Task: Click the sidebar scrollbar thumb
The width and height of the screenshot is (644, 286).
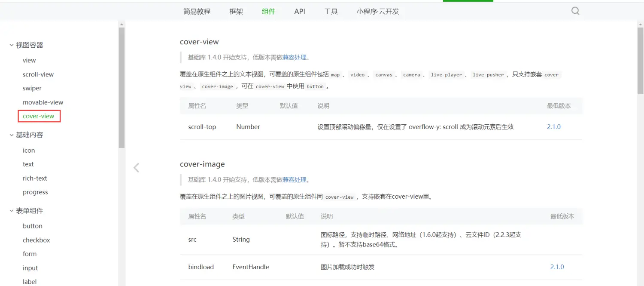Action: click(122, 88)
